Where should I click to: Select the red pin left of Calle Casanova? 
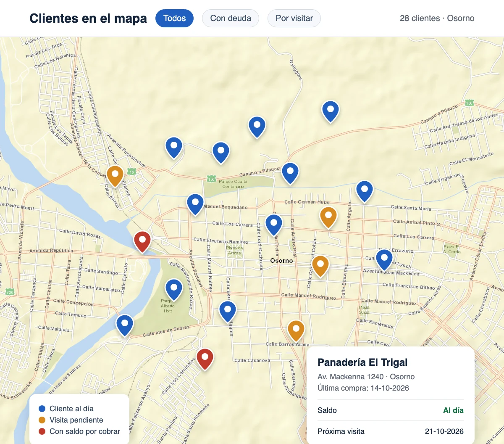(205, 359)
